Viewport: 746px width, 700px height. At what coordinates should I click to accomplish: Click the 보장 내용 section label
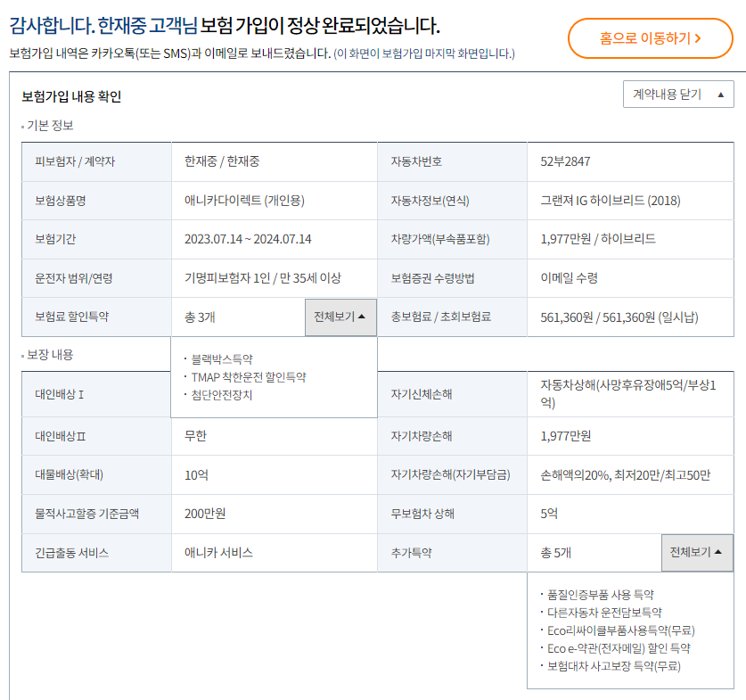point(50,354)
